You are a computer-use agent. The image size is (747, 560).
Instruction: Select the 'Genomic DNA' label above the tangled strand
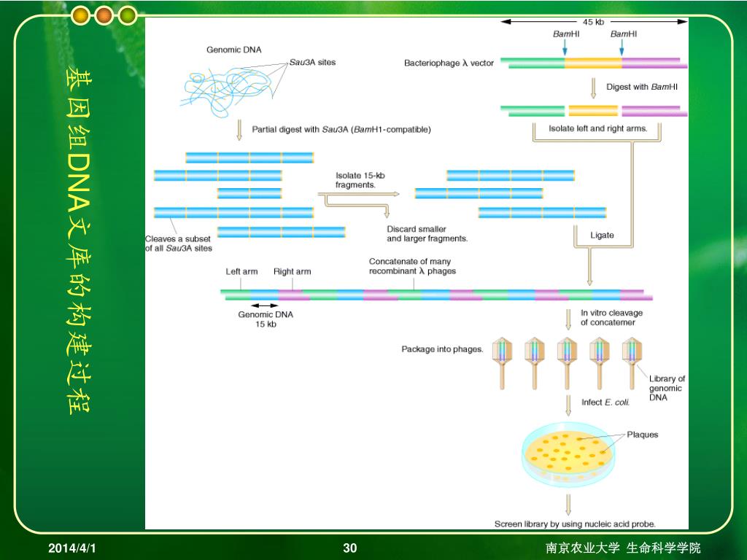234,50
